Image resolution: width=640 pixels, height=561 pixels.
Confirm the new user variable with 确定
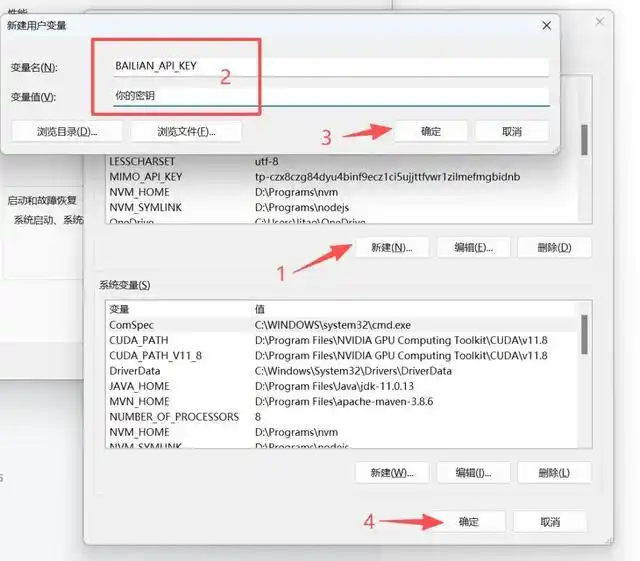coord(431,131)
